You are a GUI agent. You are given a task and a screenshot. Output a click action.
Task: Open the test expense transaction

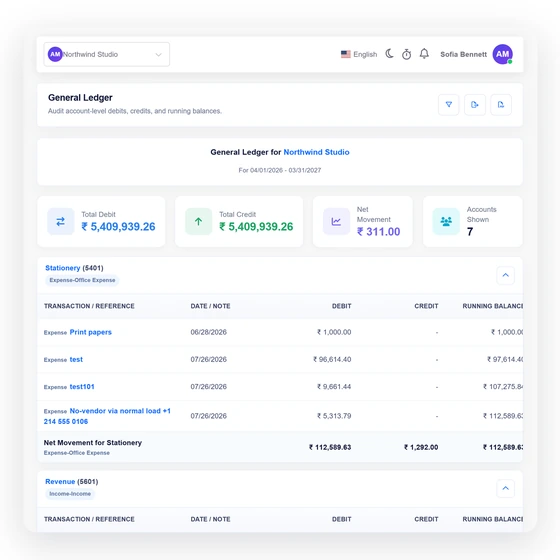pyautogui.click(x=76, y=359)
